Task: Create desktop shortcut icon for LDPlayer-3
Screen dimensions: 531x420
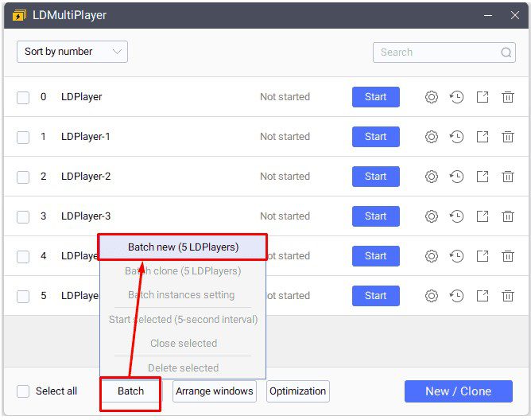Action: [x=483, y=216]
